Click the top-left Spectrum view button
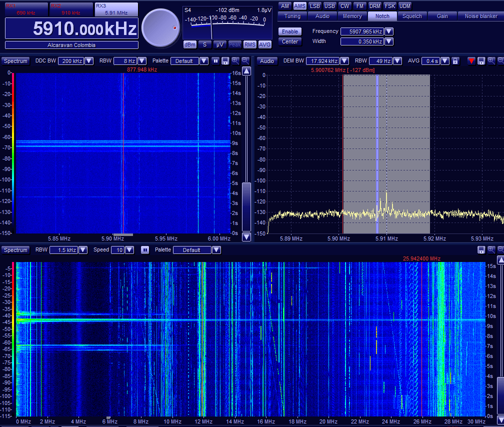Viewport: 504px width, 427px height. pyautogui.click(x=15, y=61)
